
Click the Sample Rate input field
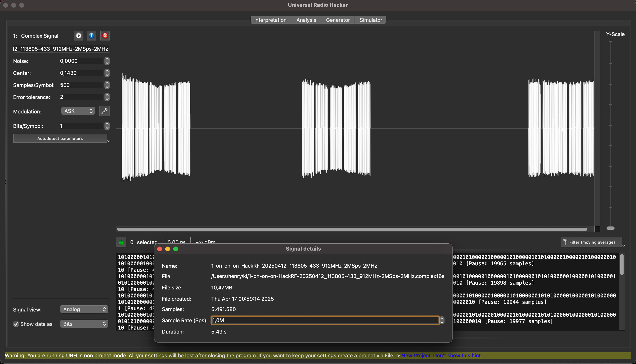(x=325, y=320)
